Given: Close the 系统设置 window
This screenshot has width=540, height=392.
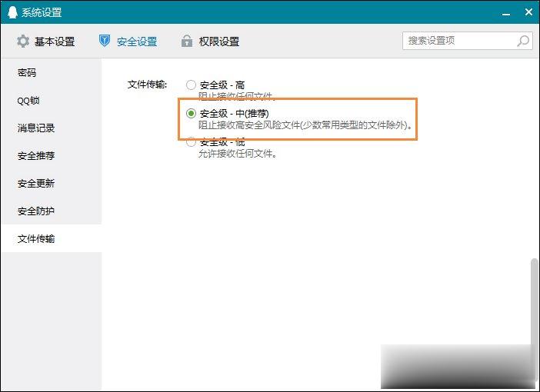Looking at the screenshot, I should pyautogui.click(x=528, y=12).
